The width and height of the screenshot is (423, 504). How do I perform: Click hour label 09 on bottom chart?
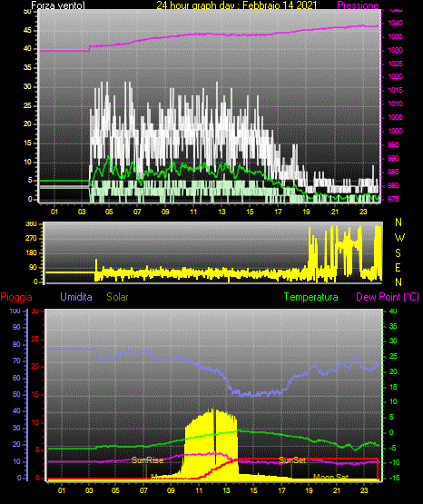172,490
